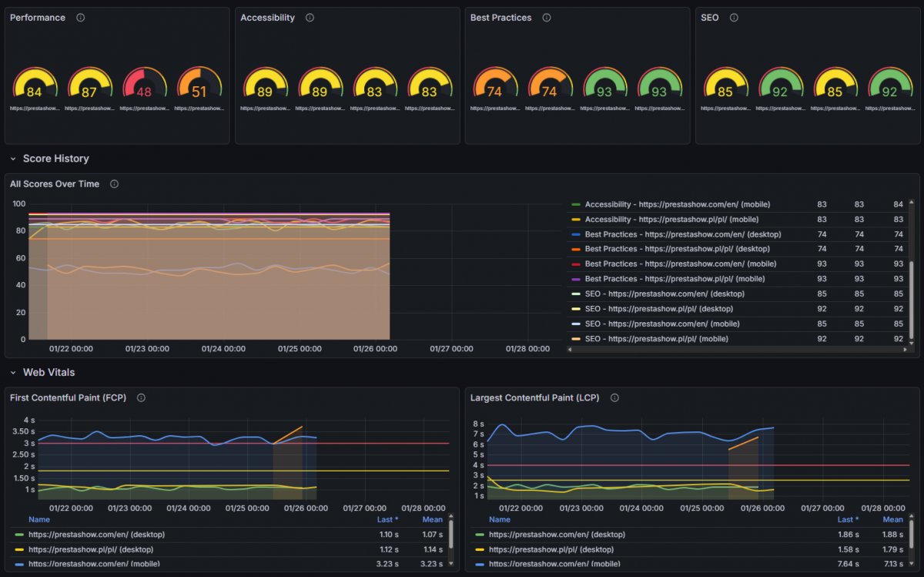The height and width of the screenshot is (577, 924).
Task: Sort the FCP table by the Mean column
Action: 432,519
